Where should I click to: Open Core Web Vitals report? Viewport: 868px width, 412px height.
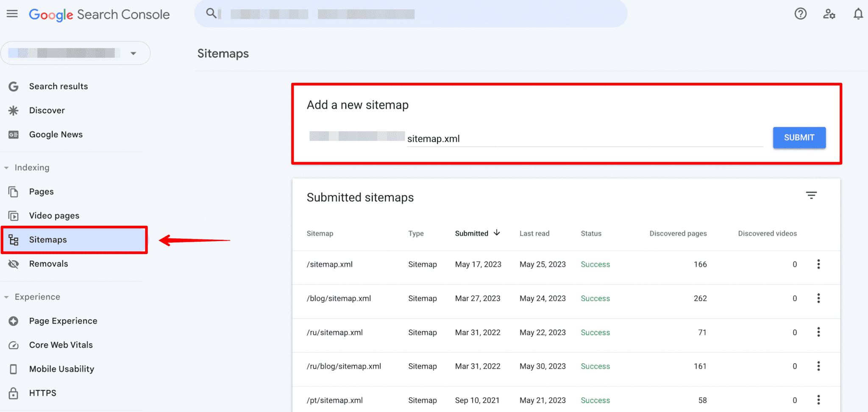[x=61, y=345]
